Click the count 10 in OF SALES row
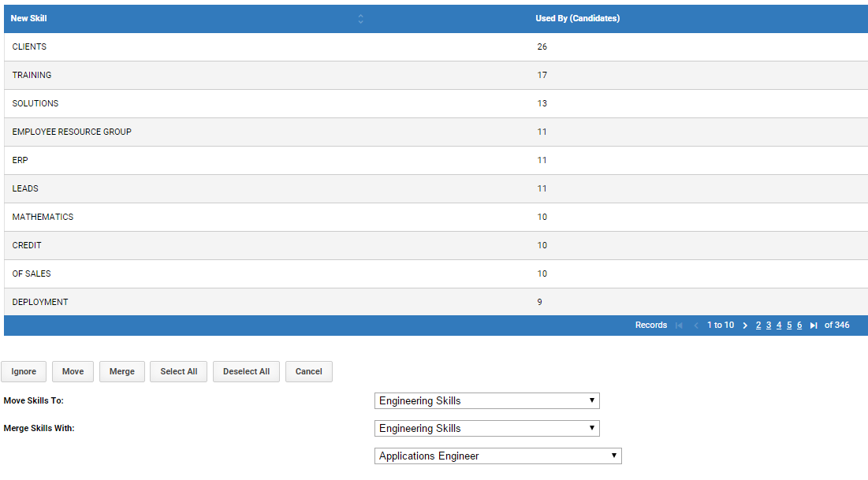 pyautogui.click(x=542, y=274)
